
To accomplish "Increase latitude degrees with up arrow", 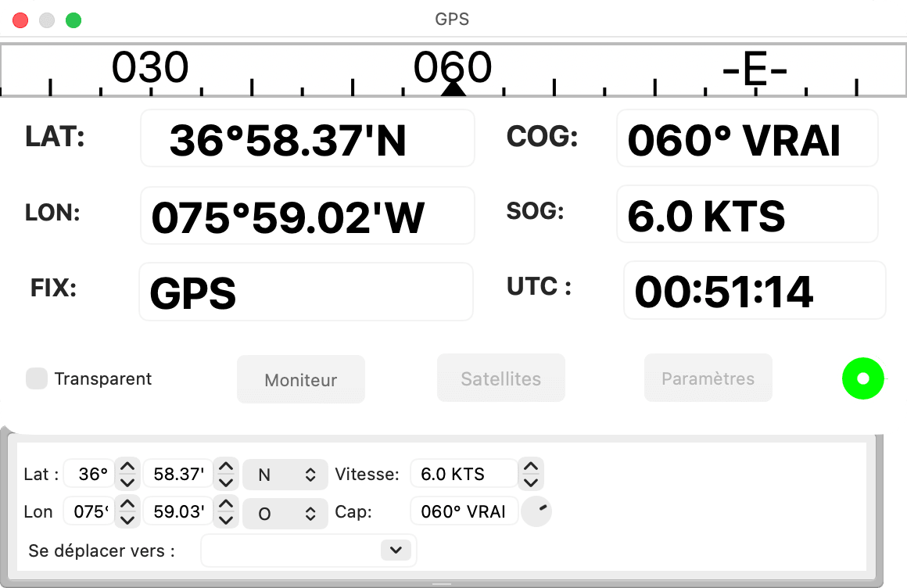I will click(x=127, y=467).
